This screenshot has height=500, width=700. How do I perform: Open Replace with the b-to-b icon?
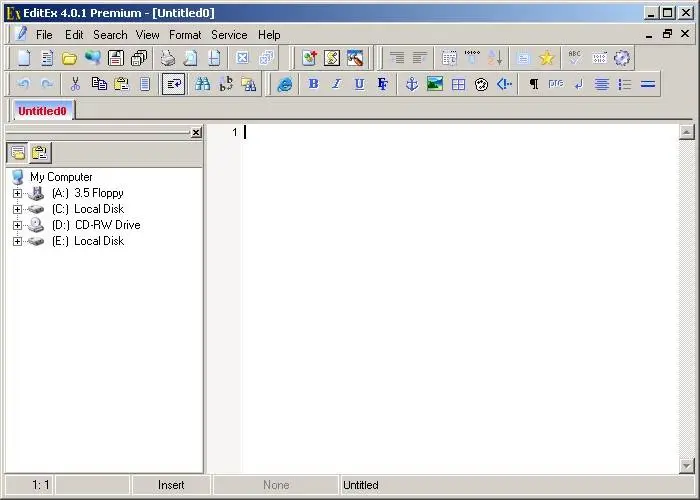(226, 84)
